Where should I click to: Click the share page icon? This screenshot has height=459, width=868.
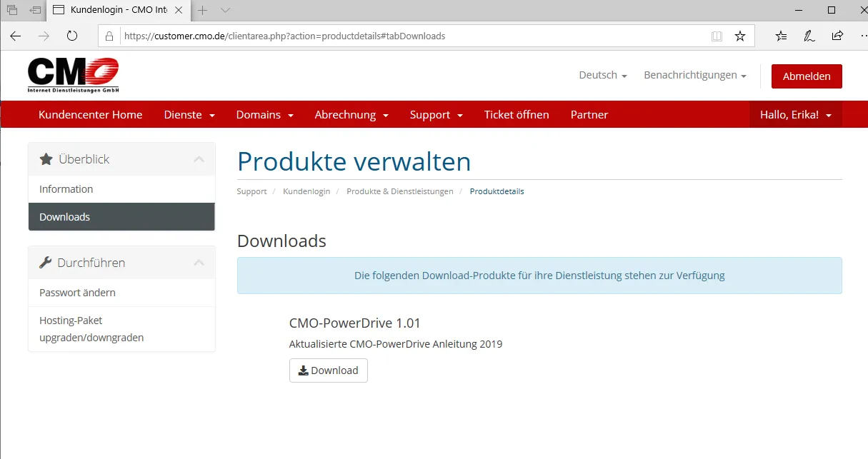coord(837,36)
